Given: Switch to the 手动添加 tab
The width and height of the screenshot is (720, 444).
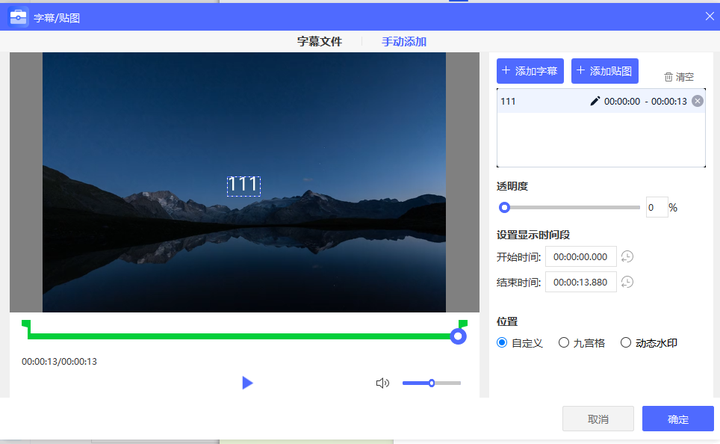Looking at the screenshot, I should click(x=404, y=42).
